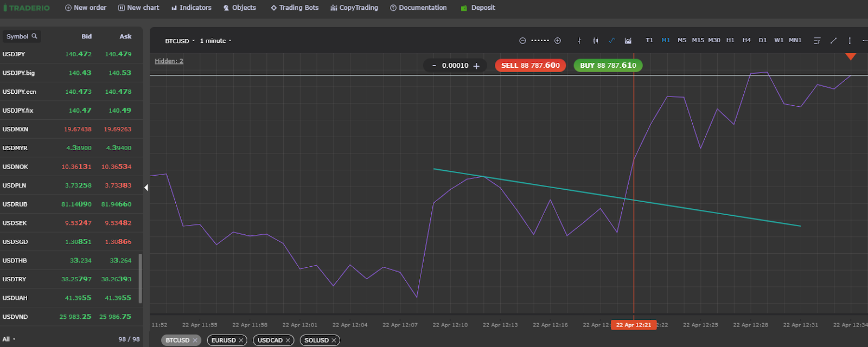Expand the All symbols filter dropdown
The height and width of the screenshot is (347, 868).
tap(9, 339)
